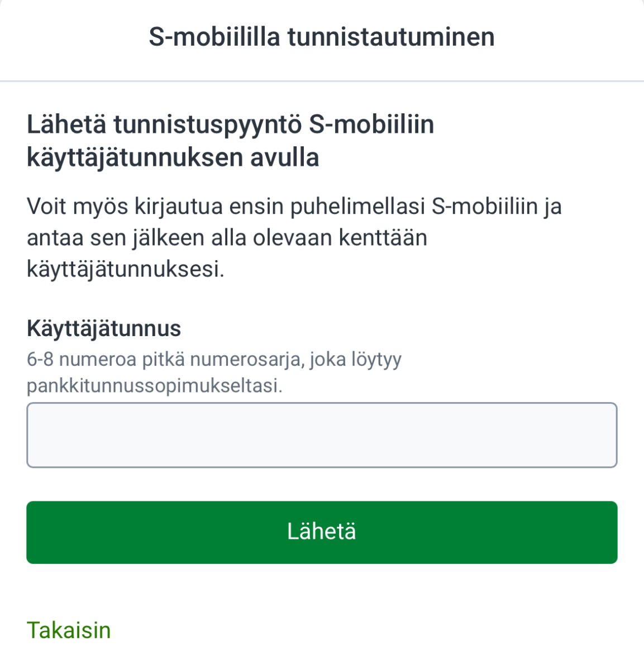Click the word 'löytyy' in the hint
The height and width of the screenshot is (670, 644).
(x=376, y=359)
